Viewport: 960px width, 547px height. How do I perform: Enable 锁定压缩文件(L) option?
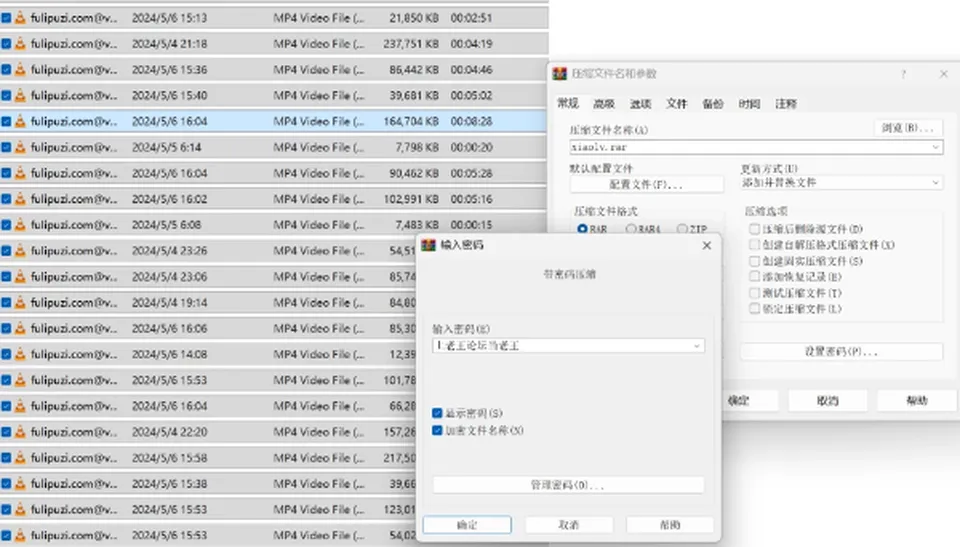click(x=754, y=309)
